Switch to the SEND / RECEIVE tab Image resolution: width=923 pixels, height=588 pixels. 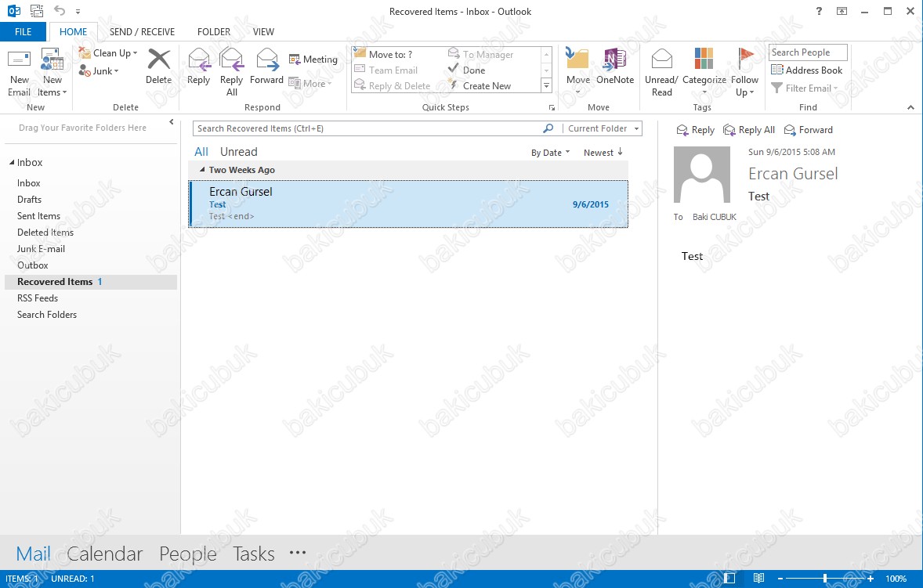click(142, 32)
